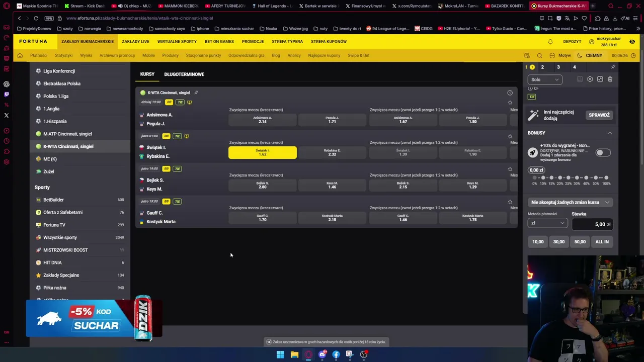
Task: Open the odds change acceptance dropdown
Action: pos(570,202)
